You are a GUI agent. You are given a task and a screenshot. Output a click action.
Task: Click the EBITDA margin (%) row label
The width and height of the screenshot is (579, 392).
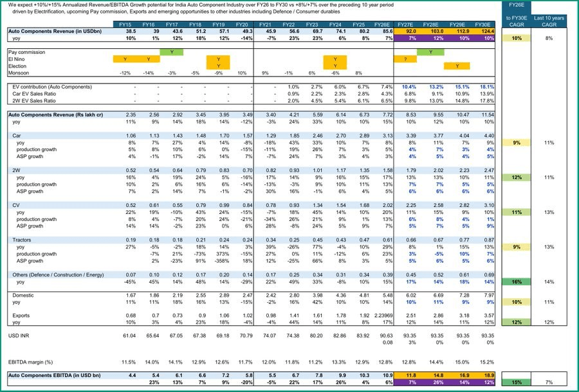coord(31,362)
